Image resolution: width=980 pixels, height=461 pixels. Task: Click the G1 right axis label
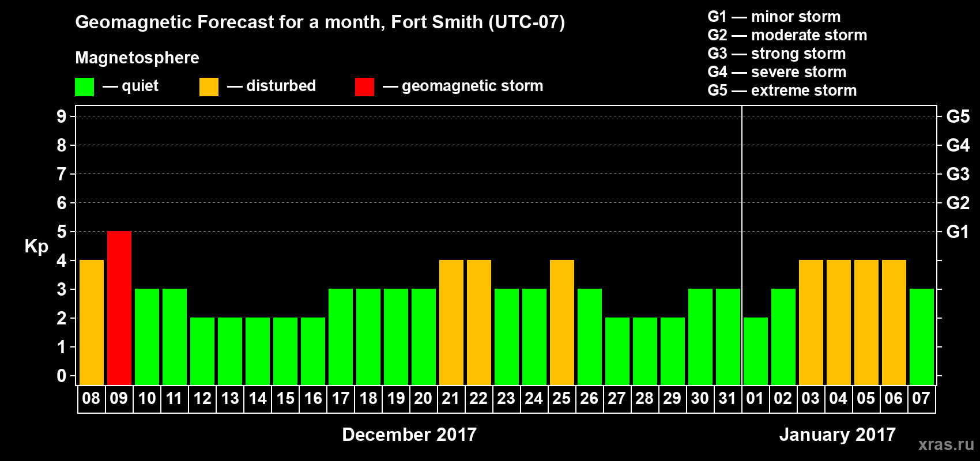958,232
